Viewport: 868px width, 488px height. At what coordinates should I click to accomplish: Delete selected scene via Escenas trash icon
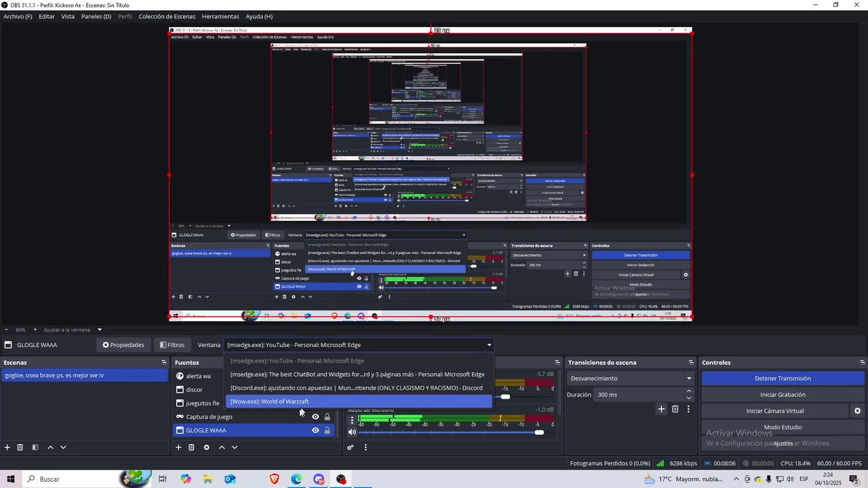20,447
